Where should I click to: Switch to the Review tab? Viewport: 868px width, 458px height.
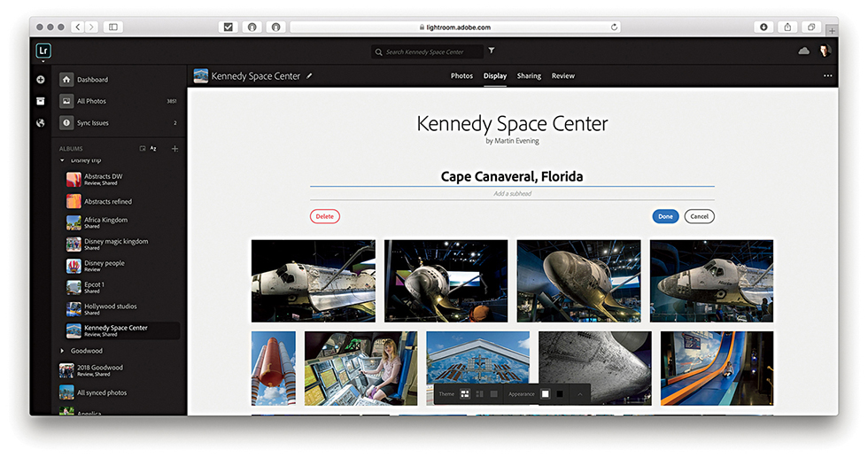pyautogui.click(x=563, y=76)
